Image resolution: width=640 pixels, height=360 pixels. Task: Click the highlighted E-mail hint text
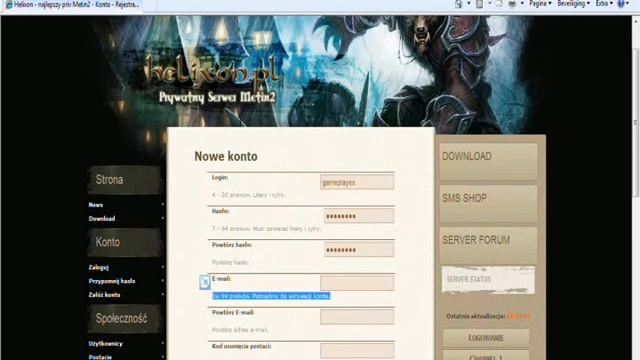click(271, 296)
